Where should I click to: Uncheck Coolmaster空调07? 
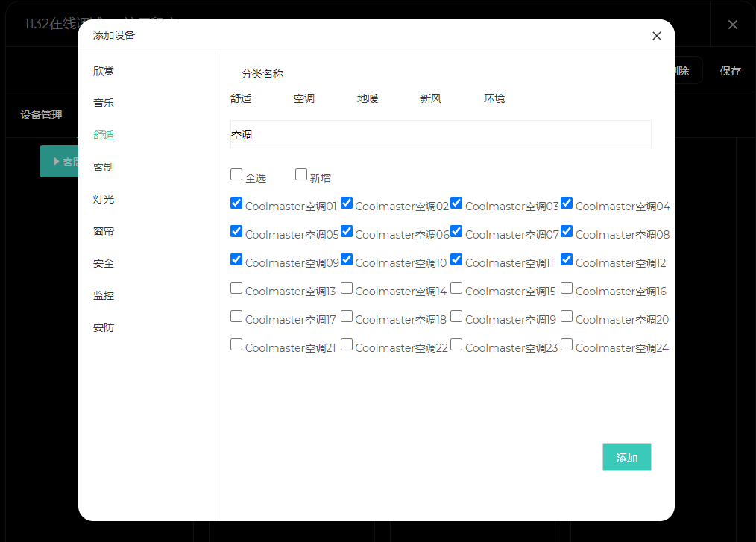[456, 231]
